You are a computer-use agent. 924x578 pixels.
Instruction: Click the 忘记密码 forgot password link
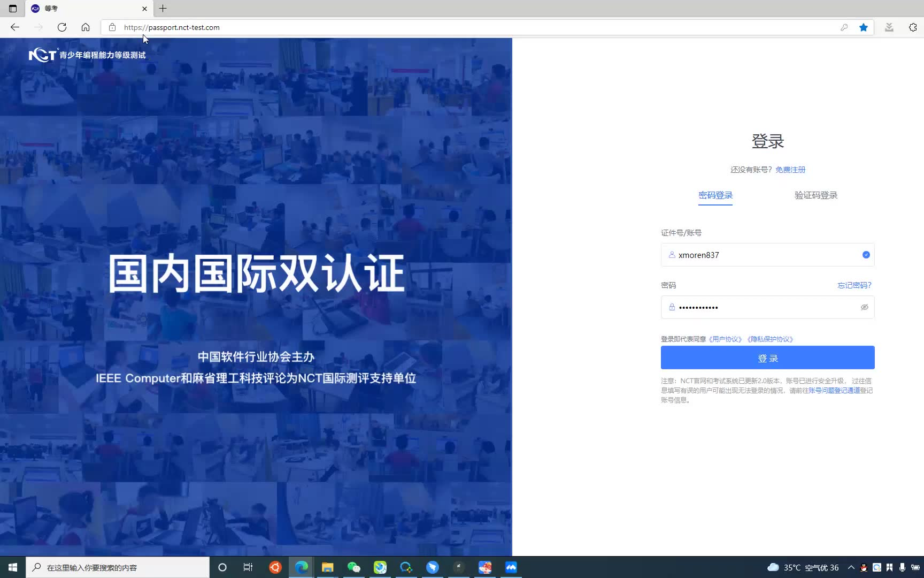(x=853, y=285)
